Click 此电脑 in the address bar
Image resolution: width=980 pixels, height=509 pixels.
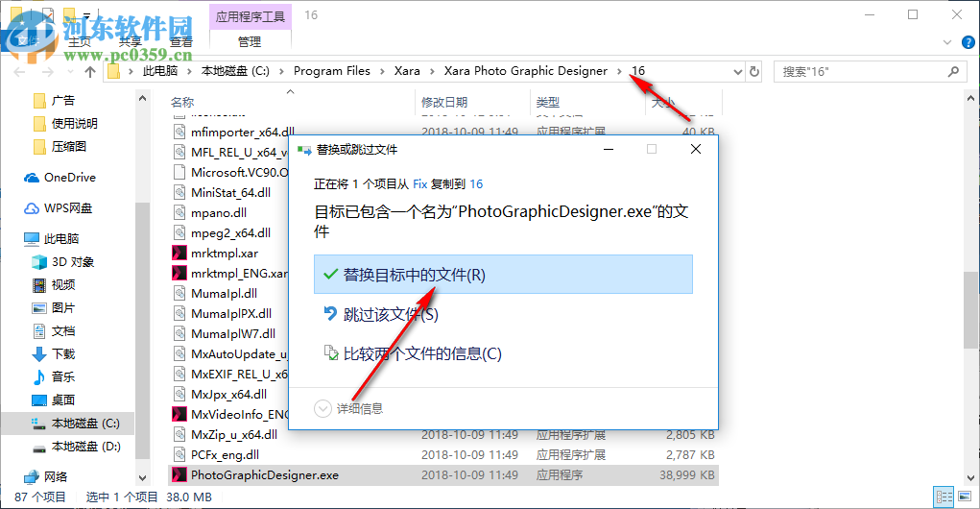point(160,71)
